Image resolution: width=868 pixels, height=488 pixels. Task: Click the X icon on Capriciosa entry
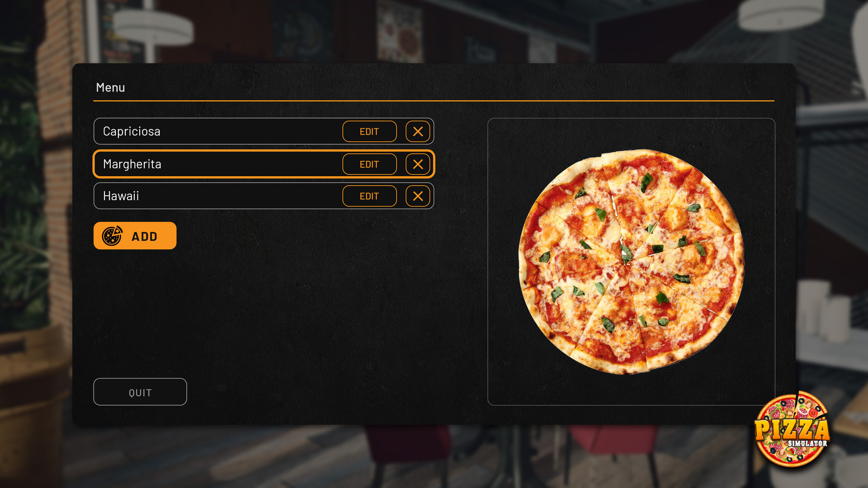(x=417, y=131)
